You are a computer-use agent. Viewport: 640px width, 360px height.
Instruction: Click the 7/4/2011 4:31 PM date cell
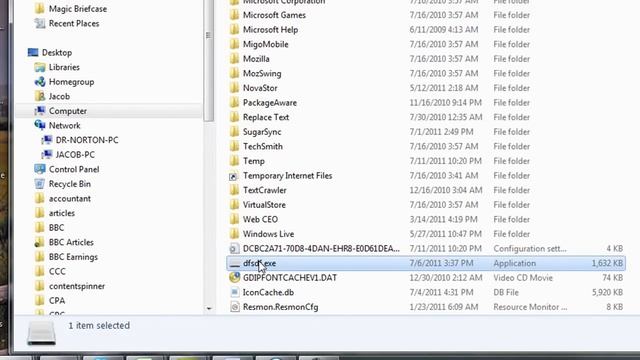pos(442,293)
